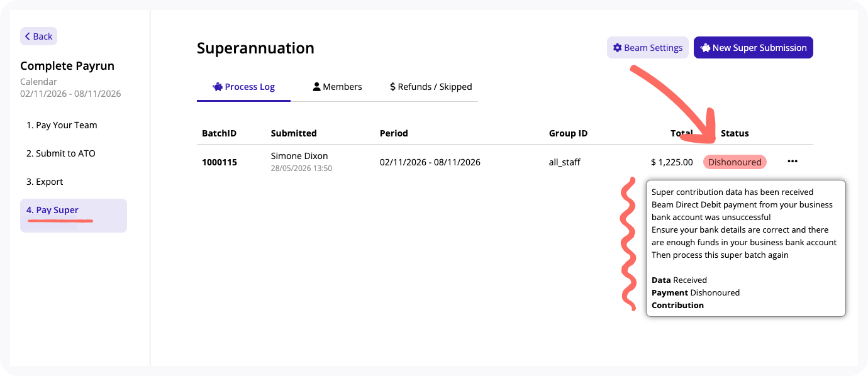The height and width of the screenshot is (376, 868).
Task: Click the Period column header
Action: point(394,133)
